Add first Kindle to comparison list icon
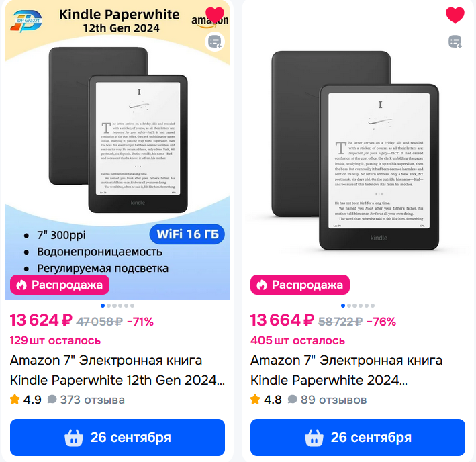Screen dimensions: 476x462 [215, 42]
